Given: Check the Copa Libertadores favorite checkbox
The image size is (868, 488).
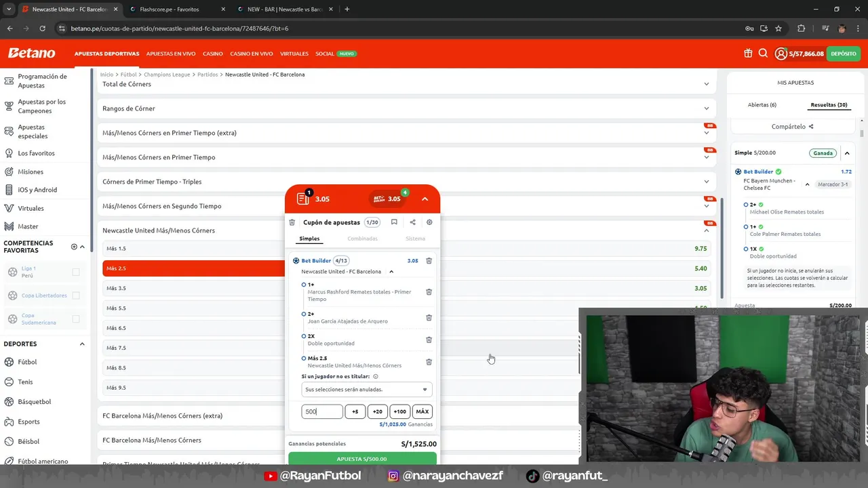Looking at the screenshot, I should pos(76,296).
